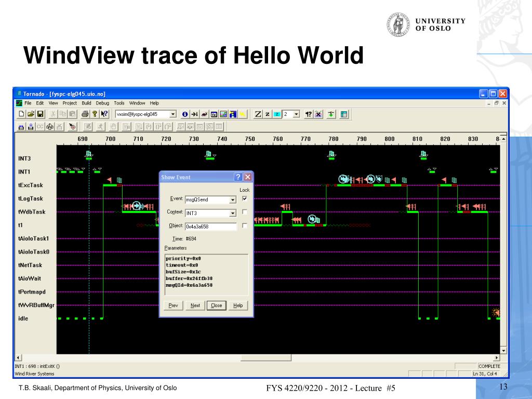Viewport: 532px width, 399px height.
Task: Open the VxWorks shell toolbar icon
Action: (214, 114)
